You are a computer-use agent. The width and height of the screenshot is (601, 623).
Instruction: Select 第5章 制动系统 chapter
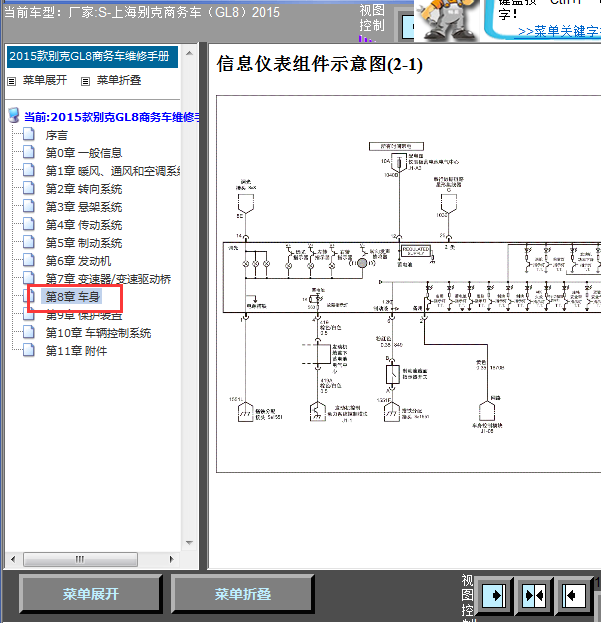[84, 243]
